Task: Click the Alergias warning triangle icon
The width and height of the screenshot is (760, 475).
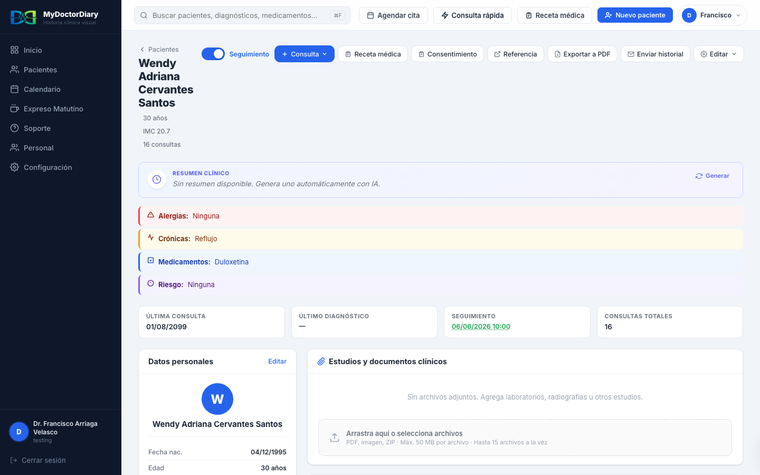Action: [151, 215]
